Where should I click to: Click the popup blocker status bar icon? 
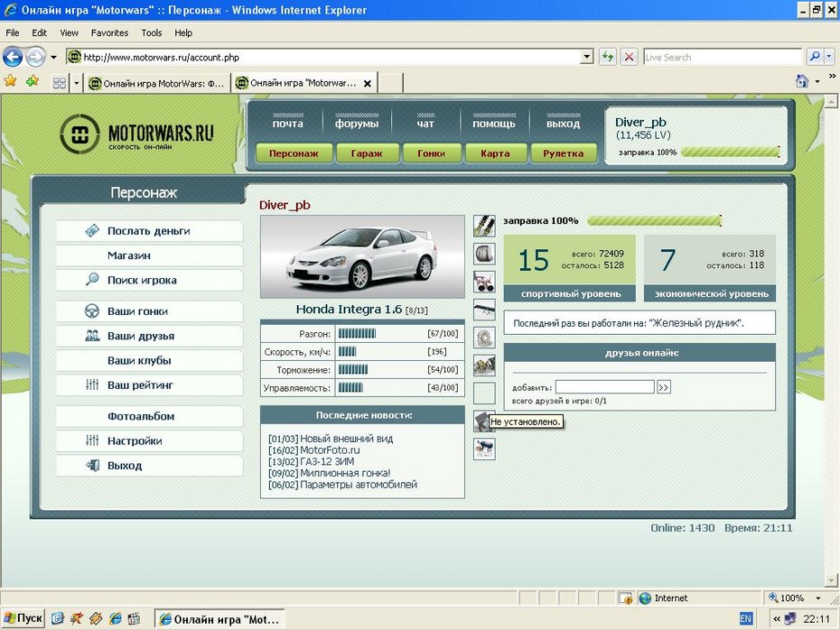click(x=625, y=598)
